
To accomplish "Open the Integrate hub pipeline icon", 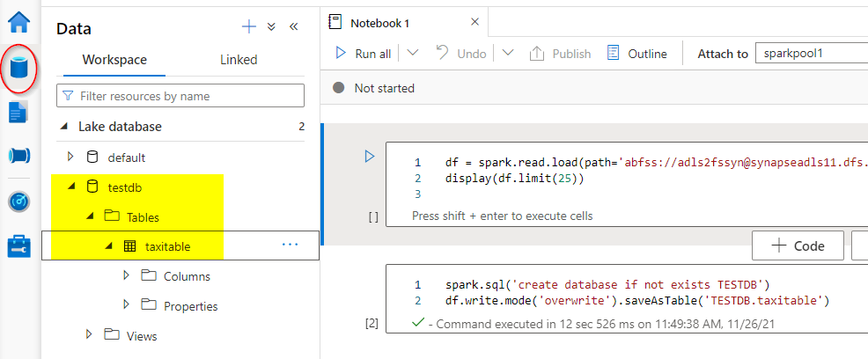I will pyautogui.click(x=19, y=157).
